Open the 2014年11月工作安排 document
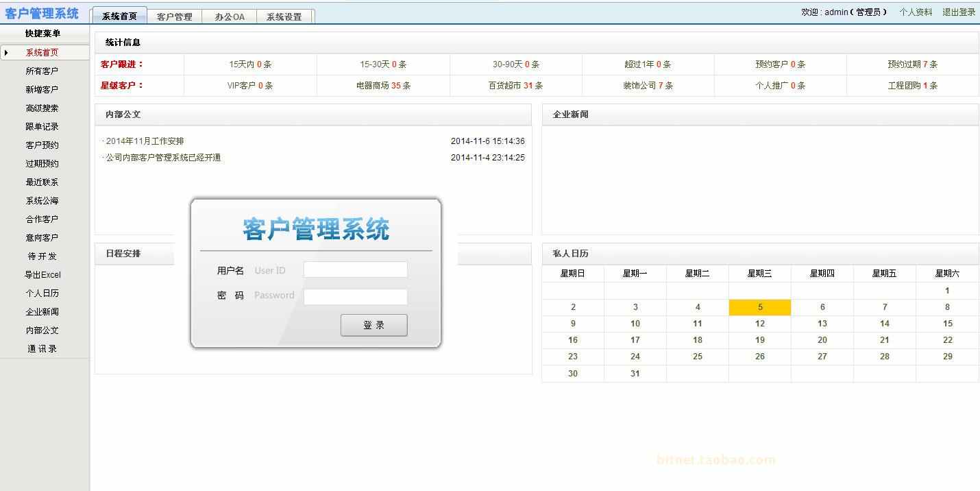Viewport: 980px width, 491px height. coord(145,141)
